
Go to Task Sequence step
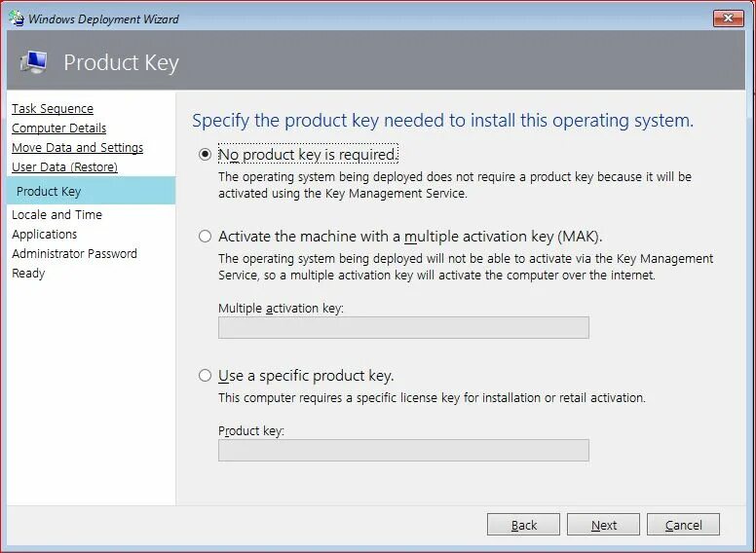tap(53, 109)
